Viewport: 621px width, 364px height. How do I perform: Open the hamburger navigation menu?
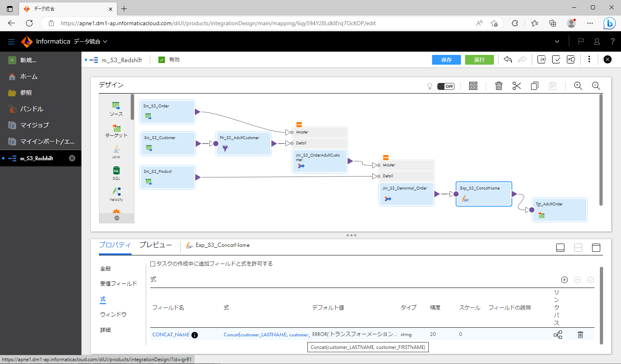[11, 41]
